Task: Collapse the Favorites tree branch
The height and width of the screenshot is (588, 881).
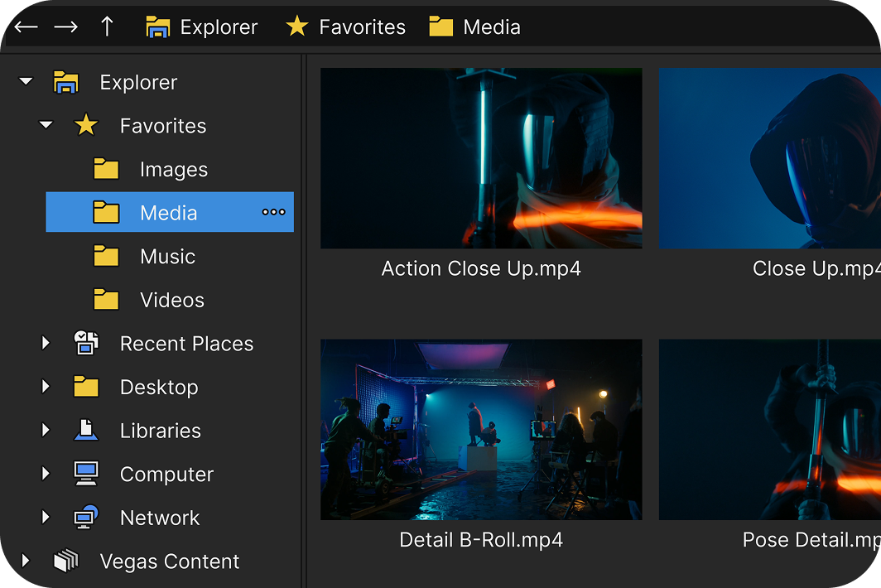Action: click(x=46, y=125)
